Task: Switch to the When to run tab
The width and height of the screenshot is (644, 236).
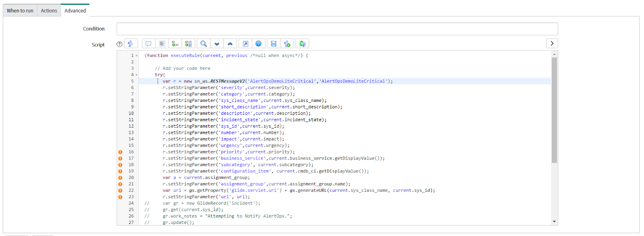Action: point(20,10)
